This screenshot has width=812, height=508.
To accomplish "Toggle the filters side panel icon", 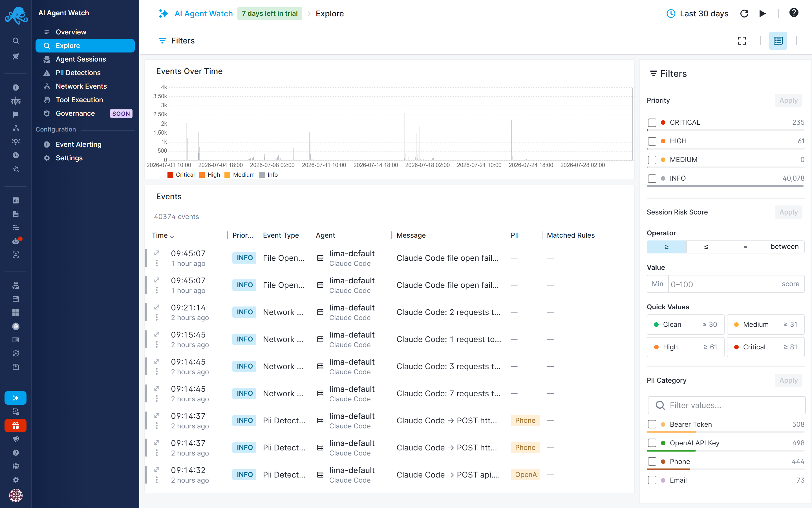I will [778, 41].
